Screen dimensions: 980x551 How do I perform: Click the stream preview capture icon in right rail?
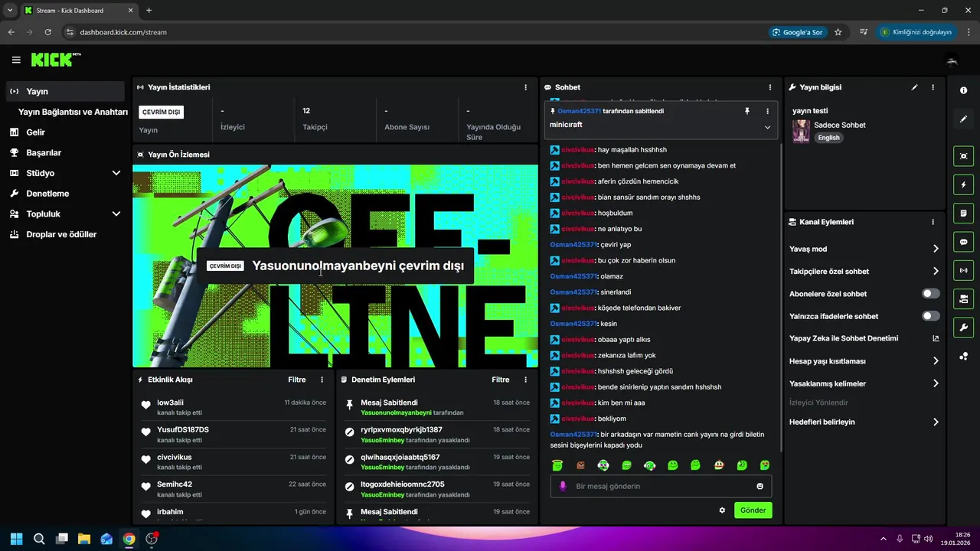(x=963, y=156)
